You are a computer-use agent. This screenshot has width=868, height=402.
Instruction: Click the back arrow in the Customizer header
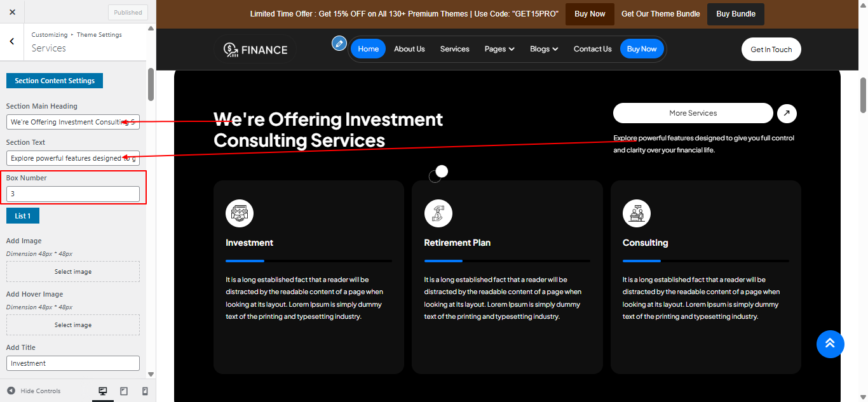pos(12,41)
